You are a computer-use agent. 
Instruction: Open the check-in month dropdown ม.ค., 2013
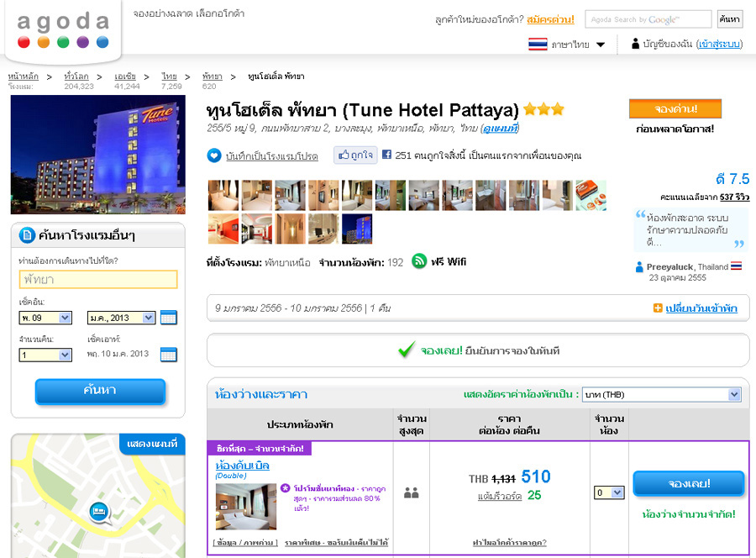121,318
